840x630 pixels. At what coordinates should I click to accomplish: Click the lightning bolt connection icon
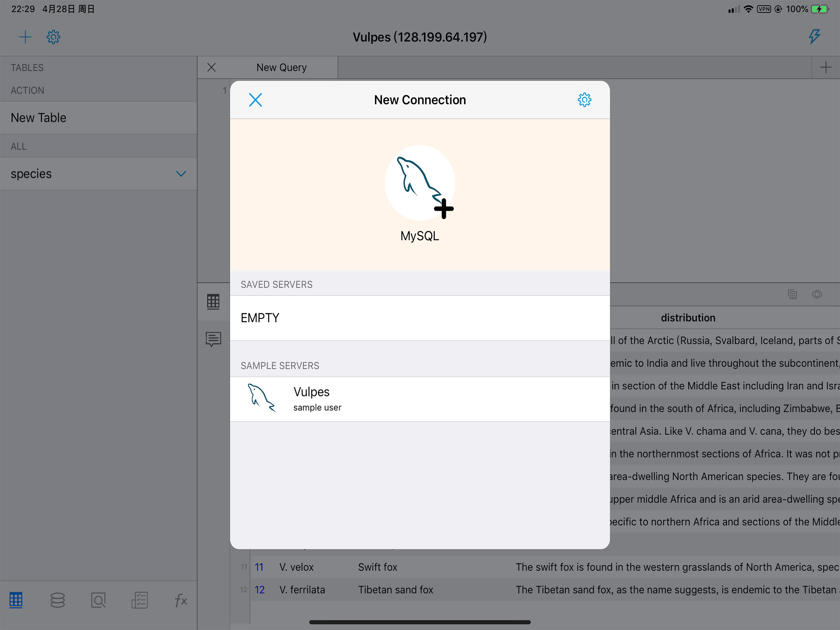(814, 37)
